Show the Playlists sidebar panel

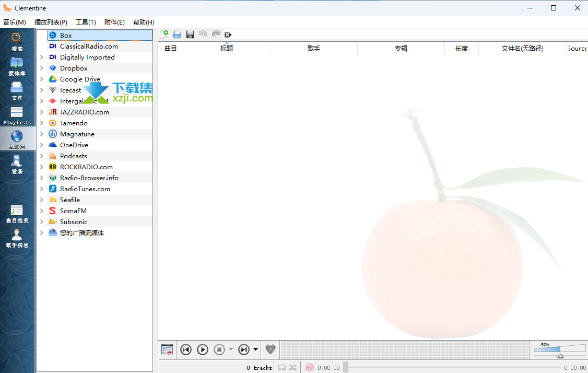pos(17,115)
